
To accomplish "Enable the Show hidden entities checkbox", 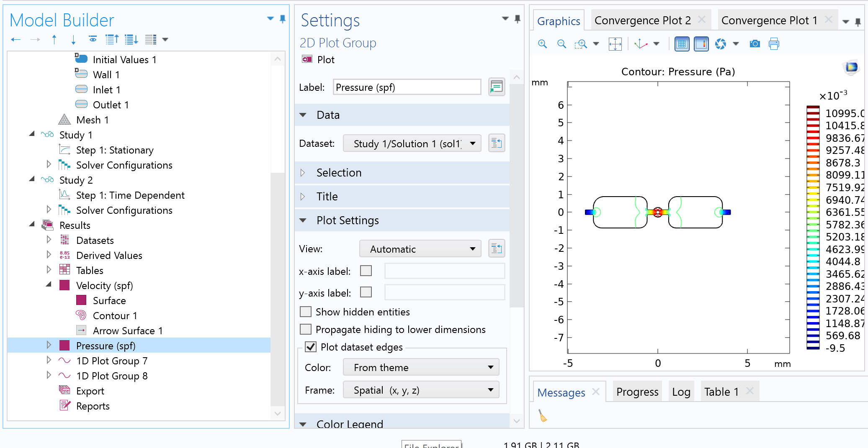I will point(306,312).
